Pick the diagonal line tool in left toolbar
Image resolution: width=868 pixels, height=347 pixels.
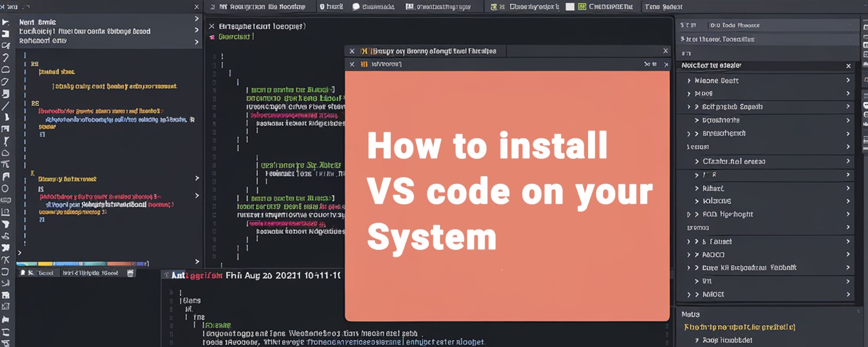tap(5, 105)
